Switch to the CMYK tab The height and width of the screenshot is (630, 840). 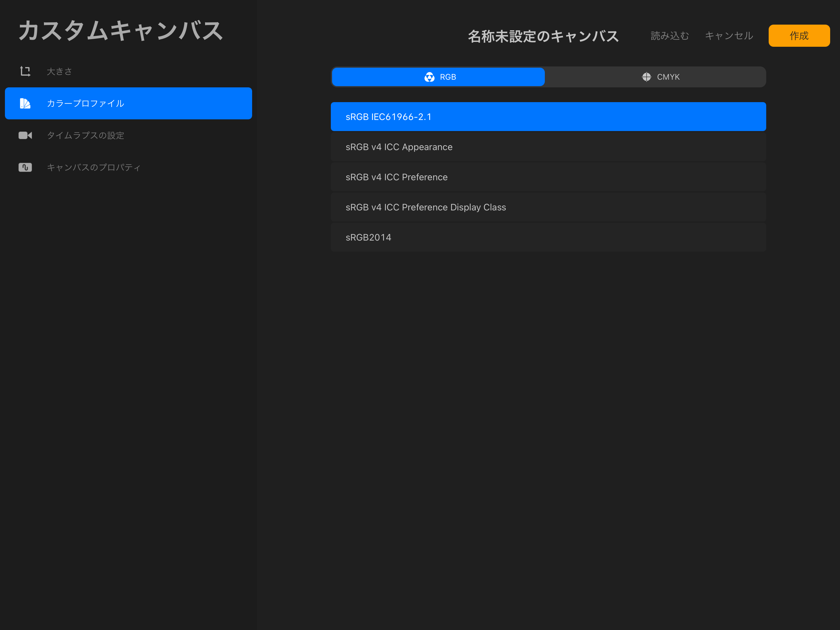coord(656,77)
